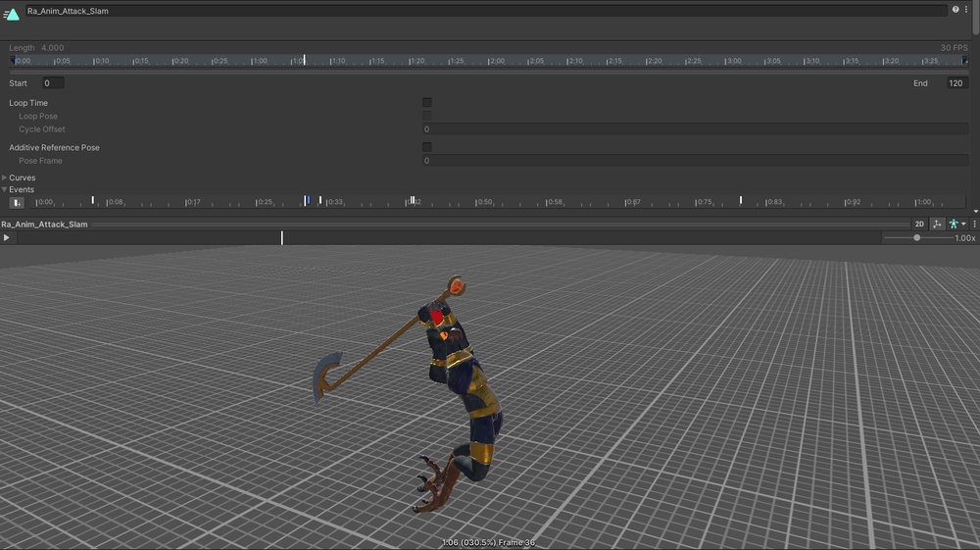Viewport: 980px width, 550px height.
Task: Click the Pose Frame value field
Action: 696,161
